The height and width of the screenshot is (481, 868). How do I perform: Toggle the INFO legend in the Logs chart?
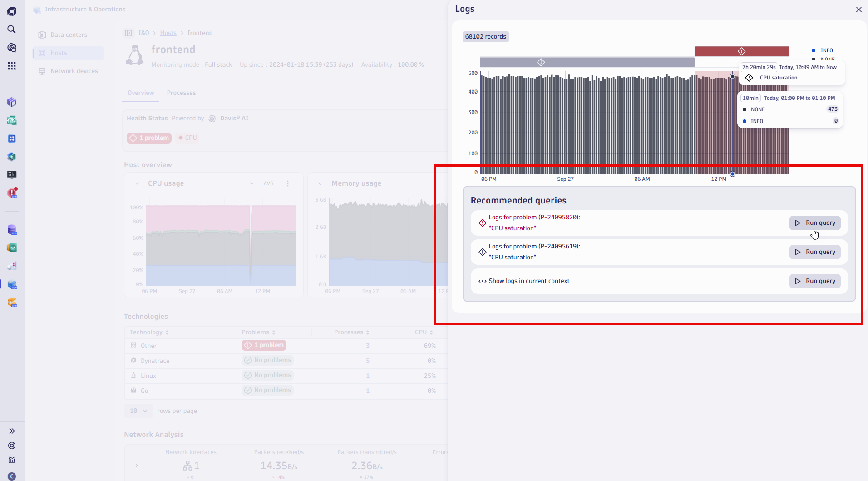(x=823, y=50)
